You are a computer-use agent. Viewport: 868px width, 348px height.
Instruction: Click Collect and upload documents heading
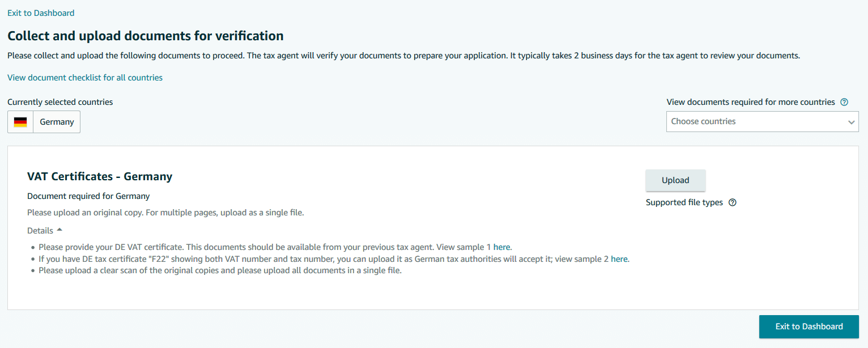coord(146,36)
